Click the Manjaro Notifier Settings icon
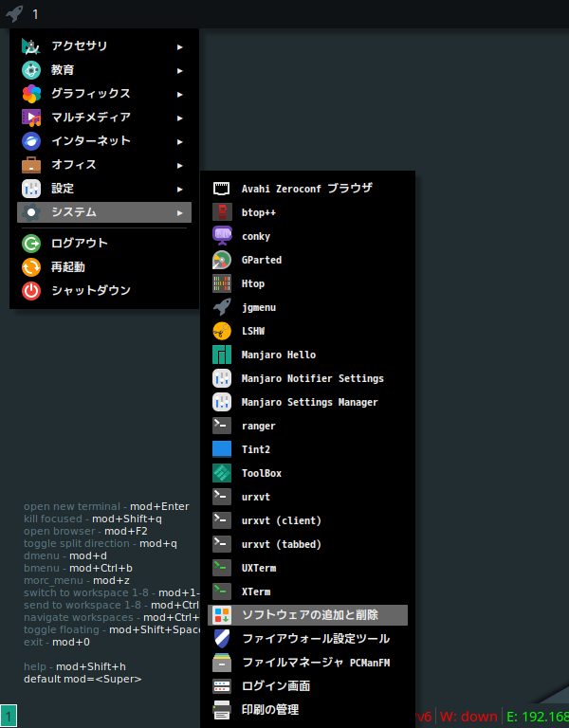The height and width of the screenshot is (728, 569). coord(222,378)
